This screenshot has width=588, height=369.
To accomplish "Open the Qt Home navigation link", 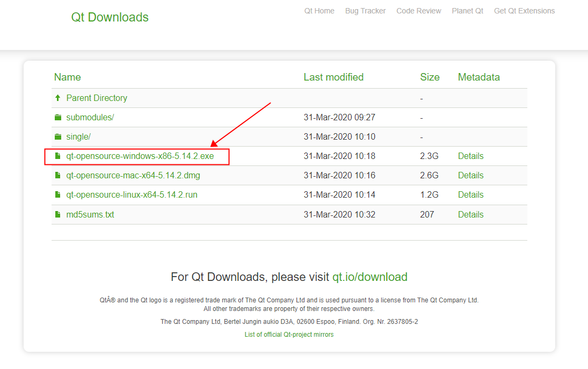I will 319,11.
